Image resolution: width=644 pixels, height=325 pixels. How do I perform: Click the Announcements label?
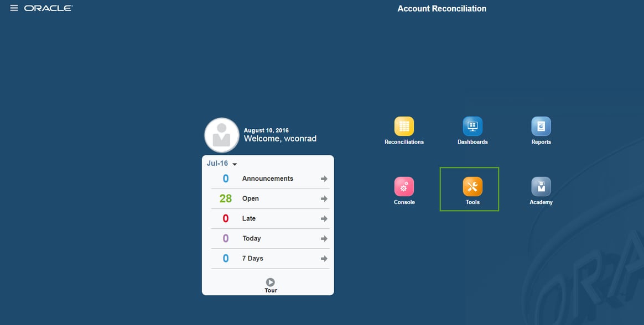point(267,179)
